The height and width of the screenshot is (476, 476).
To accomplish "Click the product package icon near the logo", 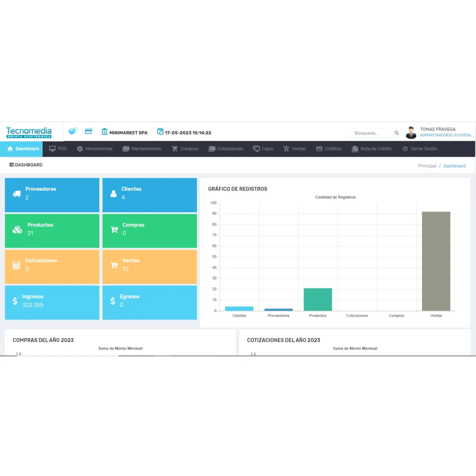I will tap(73, 131).
